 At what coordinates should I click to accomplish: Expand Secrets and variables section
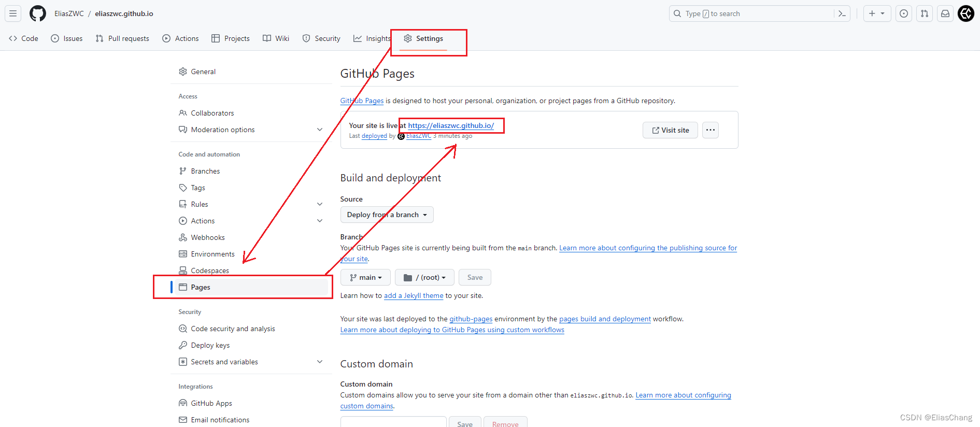pos(251,362)
